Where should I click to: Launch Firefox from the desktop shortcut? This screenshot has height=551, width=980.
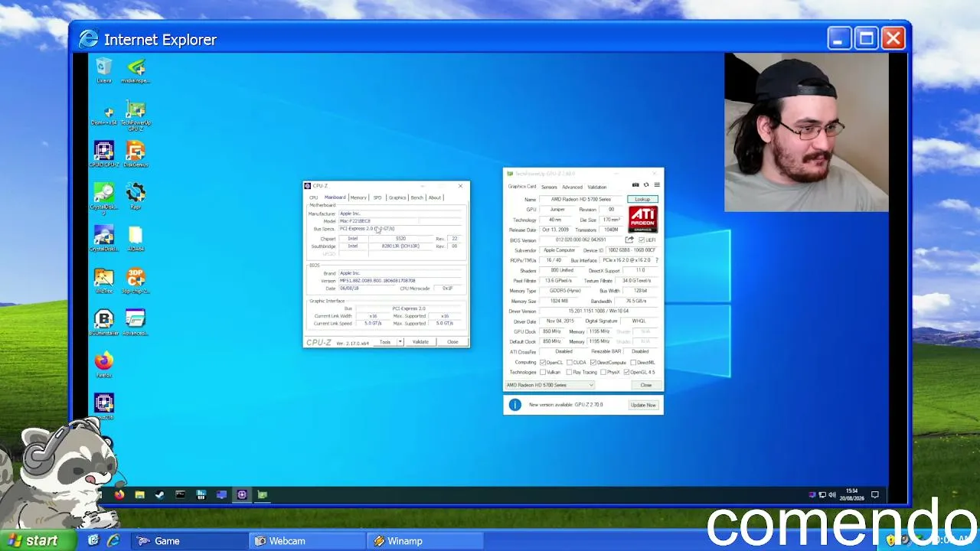click(x=104, y=364)
